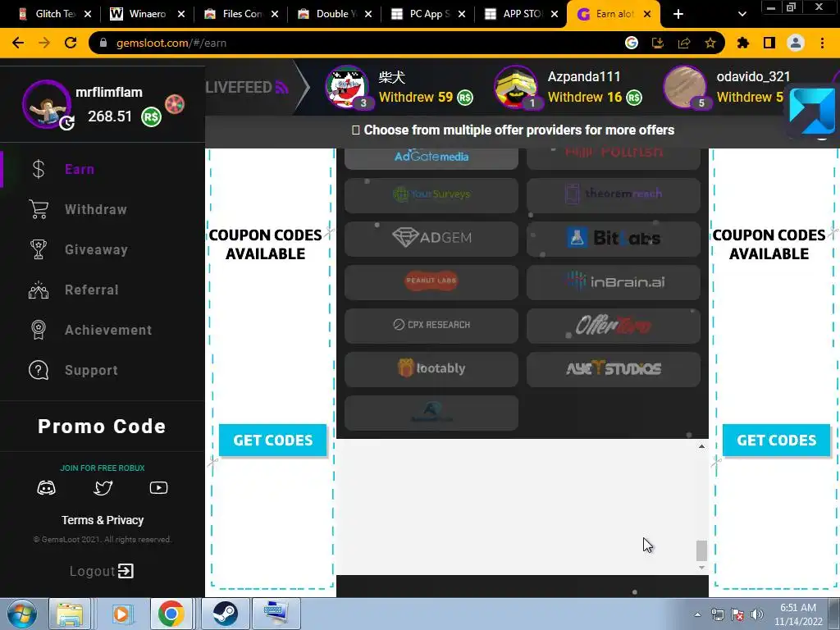This screenshot has width=840, height=630.
Task: Select the lootably provider
Action: pyautogui.click(x=431, y=369)
